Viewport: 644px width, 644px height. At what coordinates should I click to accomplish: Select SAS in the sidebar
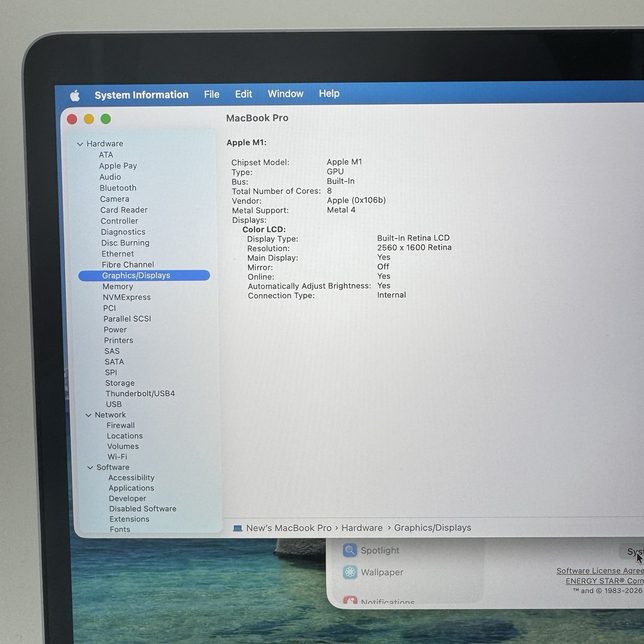(x=112, y=351)
